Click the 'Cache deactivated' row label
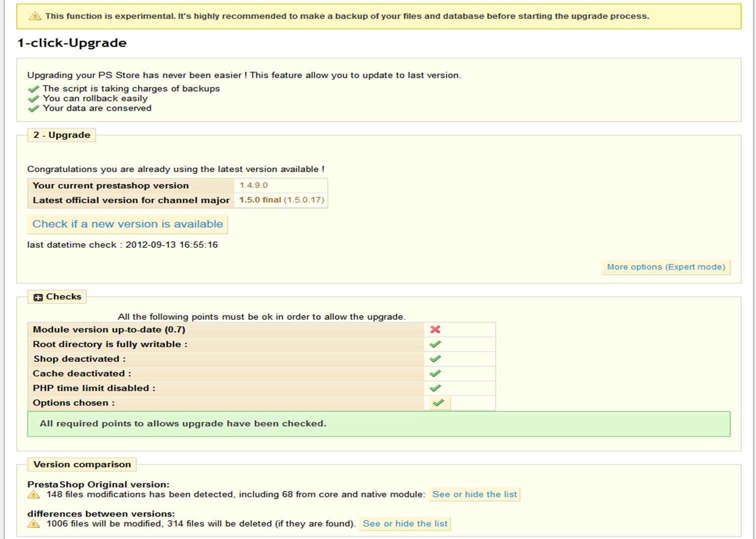 click(82, 373)
